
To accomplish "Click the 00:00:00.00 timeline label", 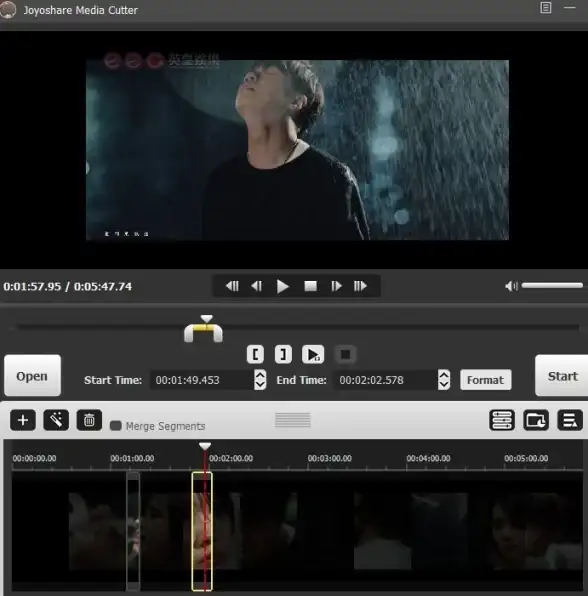I will 34,458.
